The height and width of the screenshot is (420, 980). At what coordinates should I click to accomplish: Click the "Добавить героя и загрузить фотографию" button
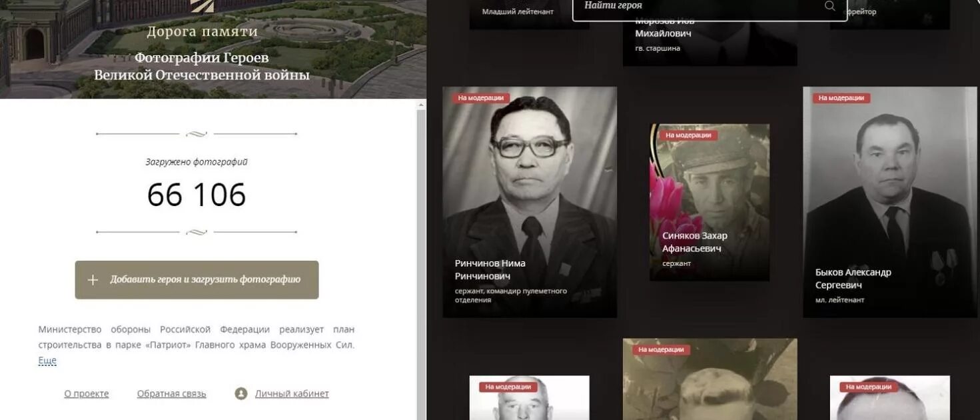[x=197, y=280]
